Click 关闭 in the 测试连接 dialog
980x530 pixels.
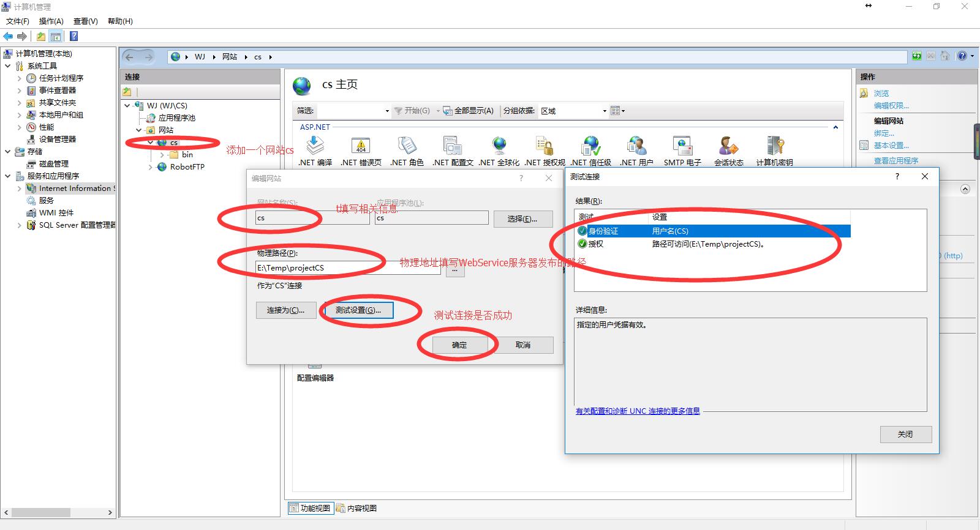[x=906, y=434]
